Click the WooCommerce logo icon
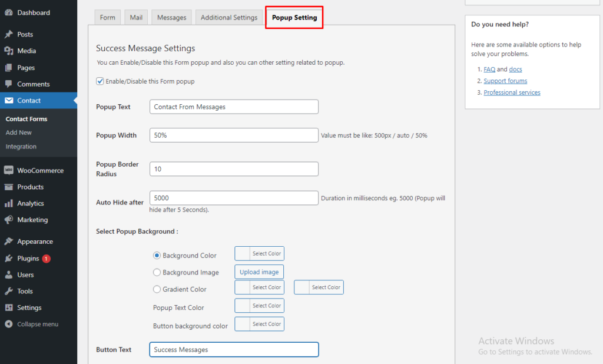The width and height of the screenshot is (603, 364). point(8,170)
